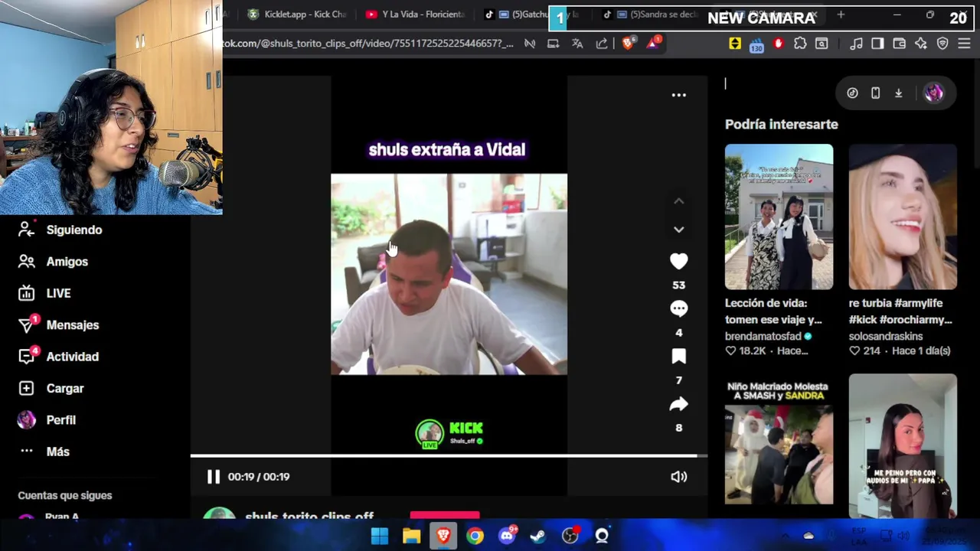Visit the solosandraskins account link
The image size is (980, 551).
pyautogui.click(x=886, y=336)
